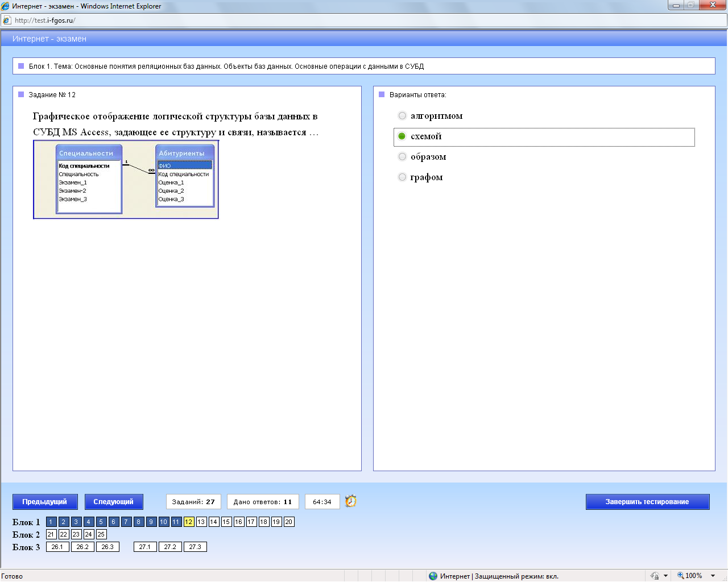
Task: Click the alarm clock timer icon
Action: [x=351, y=501]
